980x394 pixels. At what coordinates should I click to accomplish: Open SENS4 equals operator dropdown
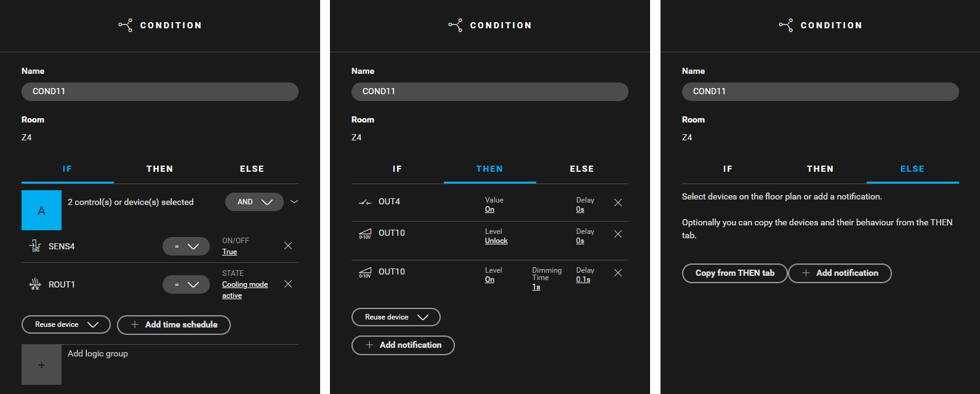pyautogui.click(x=186, y=246)
